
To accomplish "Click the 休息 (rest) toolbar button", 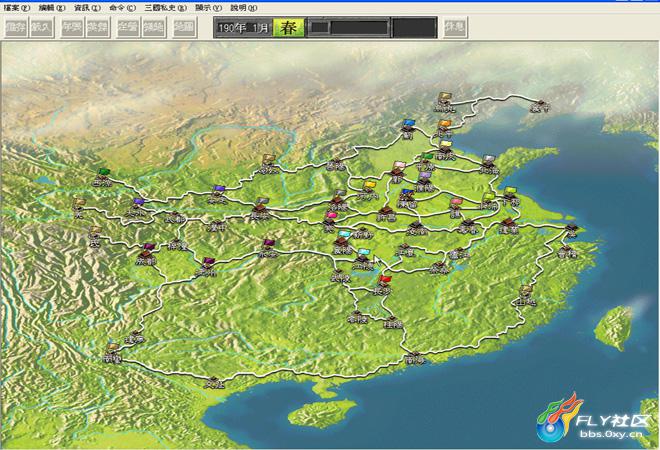I will [x=455, y=28].
